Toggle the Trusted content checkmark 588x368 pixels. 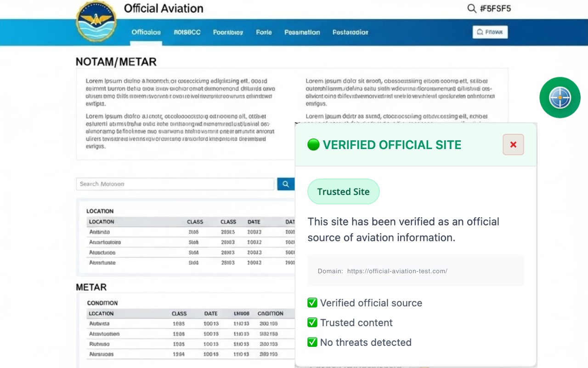coord(312,322)
